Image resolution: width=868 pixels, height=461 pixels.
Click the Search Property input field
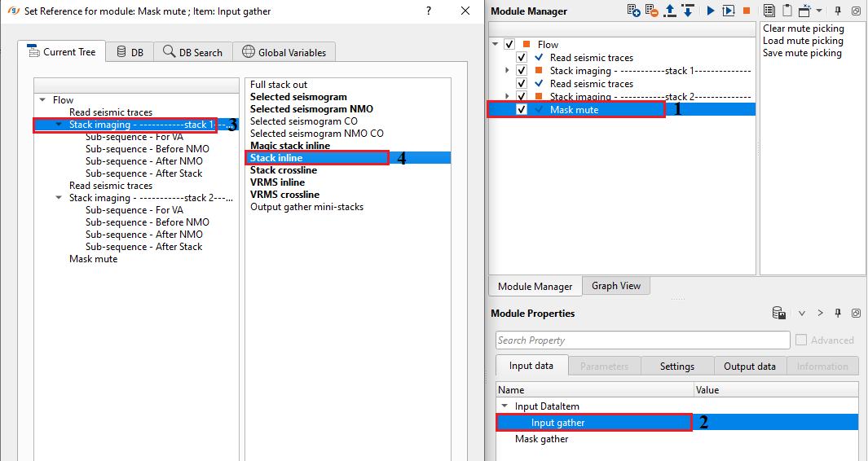pyautogui.click(x=642, y=340)
